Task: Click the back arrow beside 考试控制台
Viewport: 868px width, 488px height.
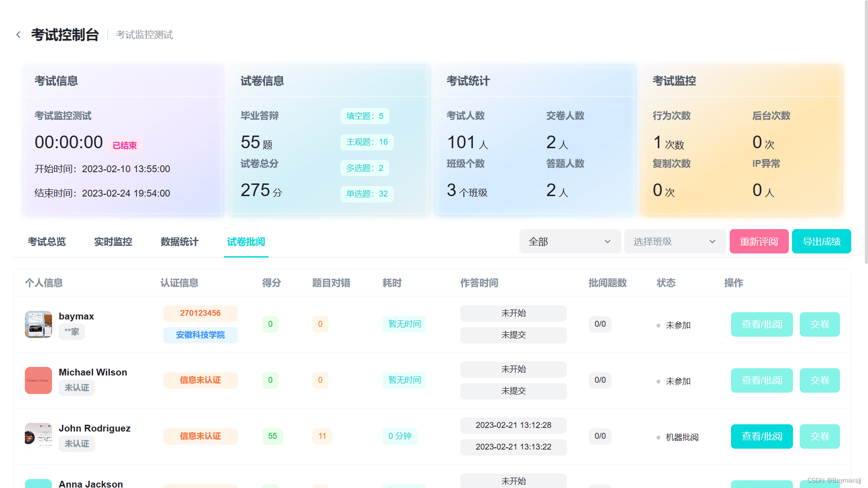Action: (19, 34)
